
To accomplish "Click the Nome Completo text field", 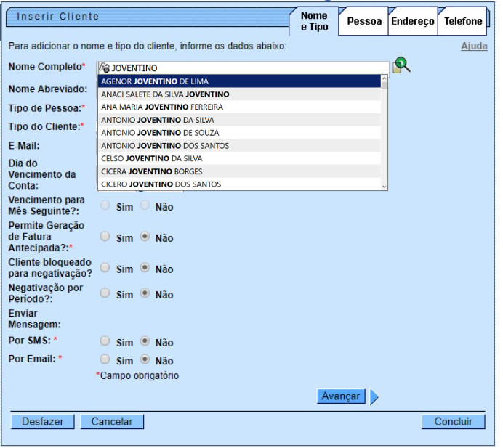I will pos(247,68).
